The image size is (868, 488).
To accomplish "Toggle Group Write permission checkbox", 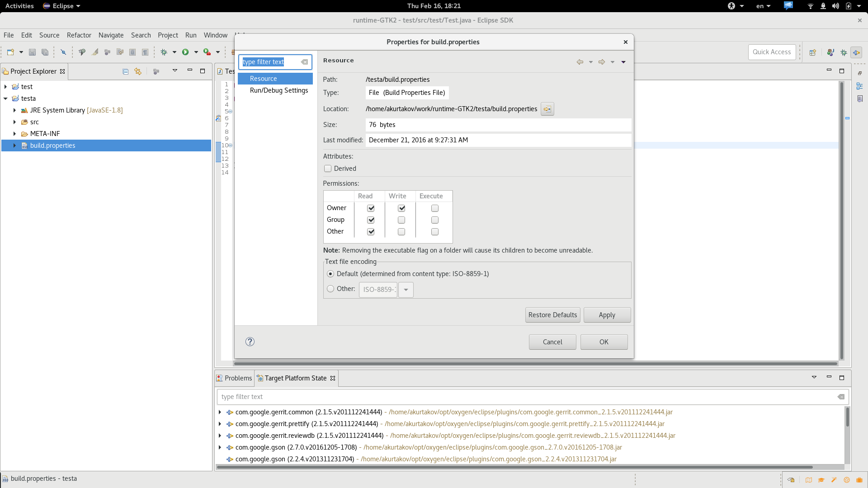I will point(401,220).
